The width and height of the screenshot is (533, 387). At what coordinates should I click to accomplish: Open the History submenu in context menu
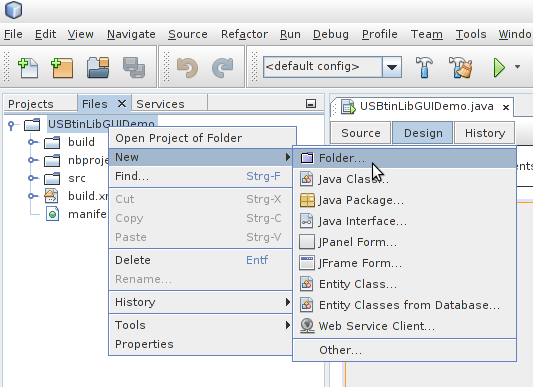click(x=201, y=302)
